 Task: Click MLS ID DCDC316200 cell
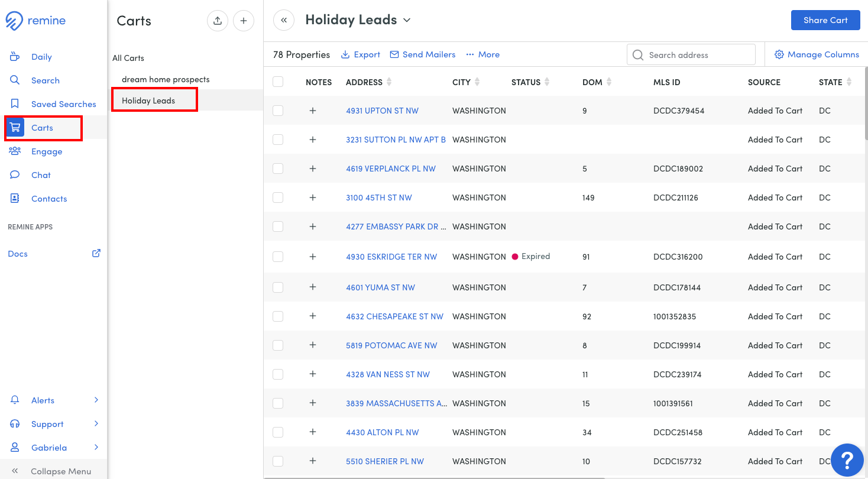(x=679, y=257)
